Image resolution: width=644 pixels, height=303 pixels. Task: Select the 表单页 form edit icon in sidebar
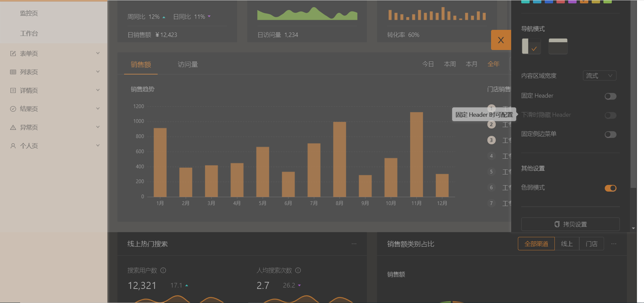[13, 53]
